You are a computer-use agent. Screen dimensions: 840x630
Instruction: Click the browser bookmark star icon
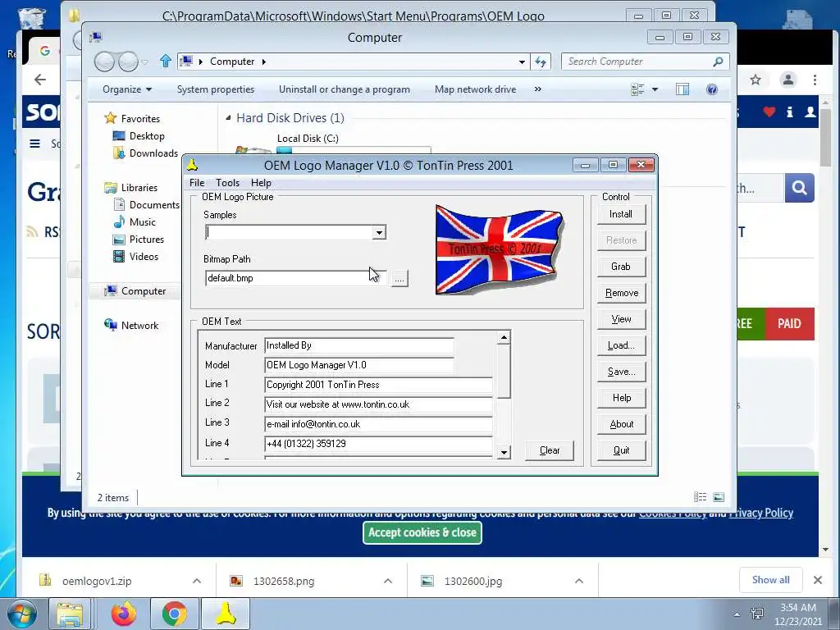[x=756, y=80]
